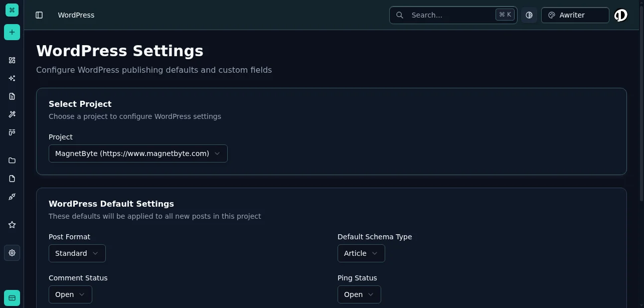Viewport: 644px width, 308px height.
Task: Open the blank page icon in sidebar
Action: click(x=12, y=179)
